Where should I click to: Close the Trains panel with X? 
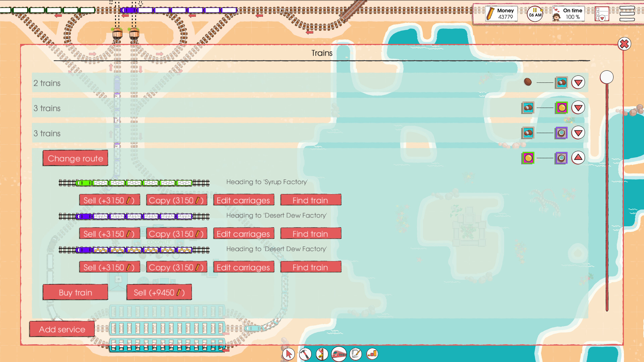point(624,44)
